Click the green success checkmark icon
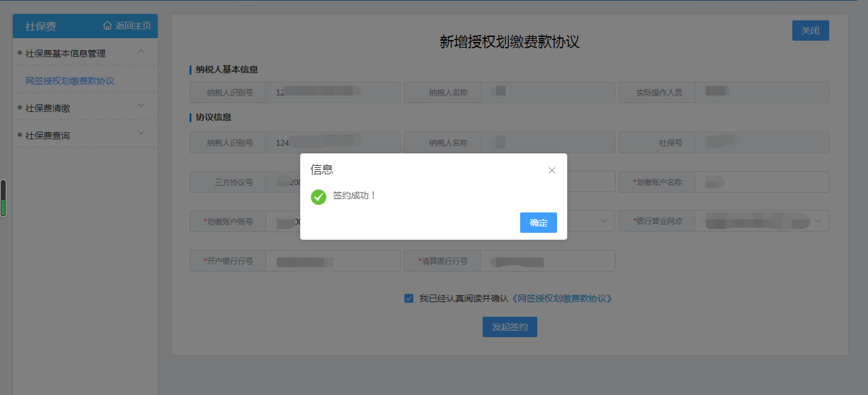868x395 pixels. [x=319, y=197]
